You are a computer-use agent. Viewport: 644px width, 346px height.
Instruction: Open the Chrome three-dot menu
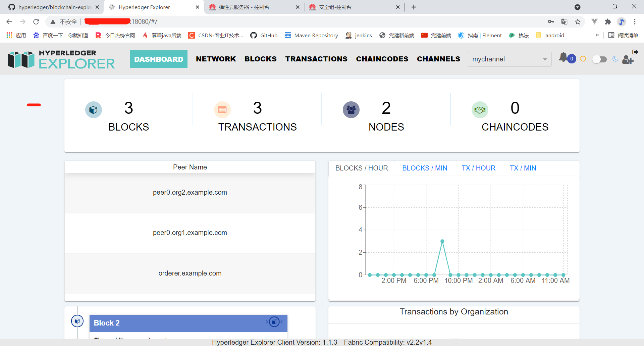635,21
